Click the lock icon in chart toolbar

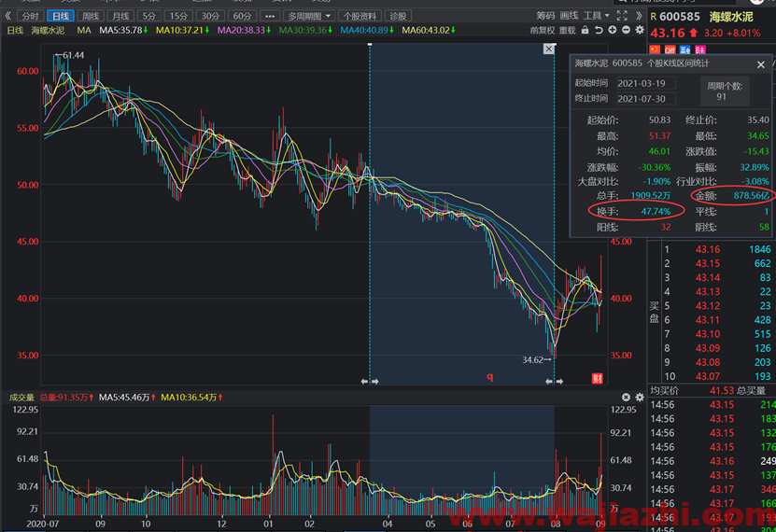(585, 30)
